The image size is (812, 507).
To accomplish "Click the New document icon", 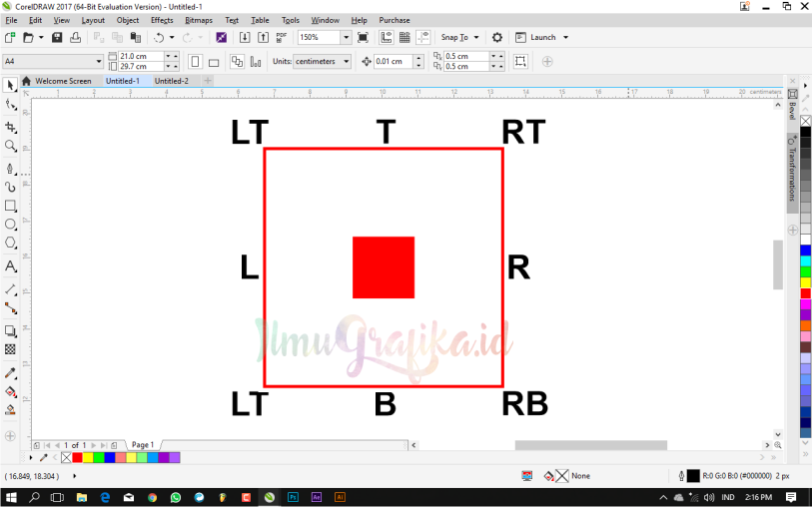I will (10, 37).
